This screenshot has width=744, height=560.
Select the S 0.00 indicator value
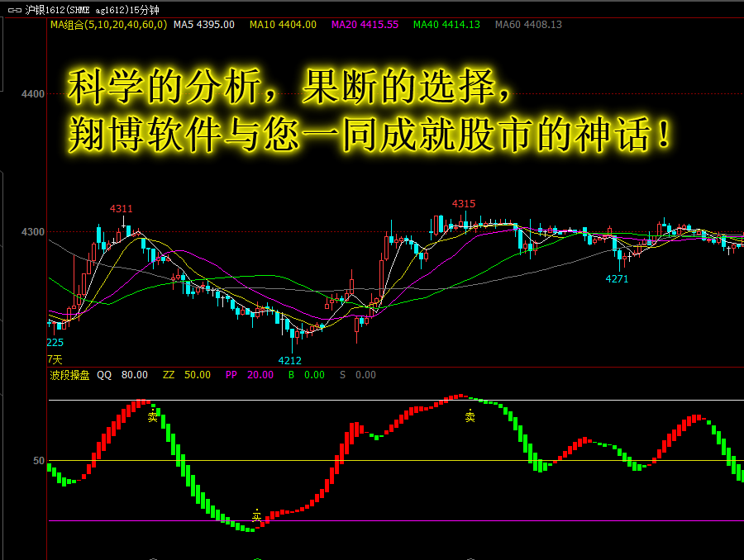point(358,375)
